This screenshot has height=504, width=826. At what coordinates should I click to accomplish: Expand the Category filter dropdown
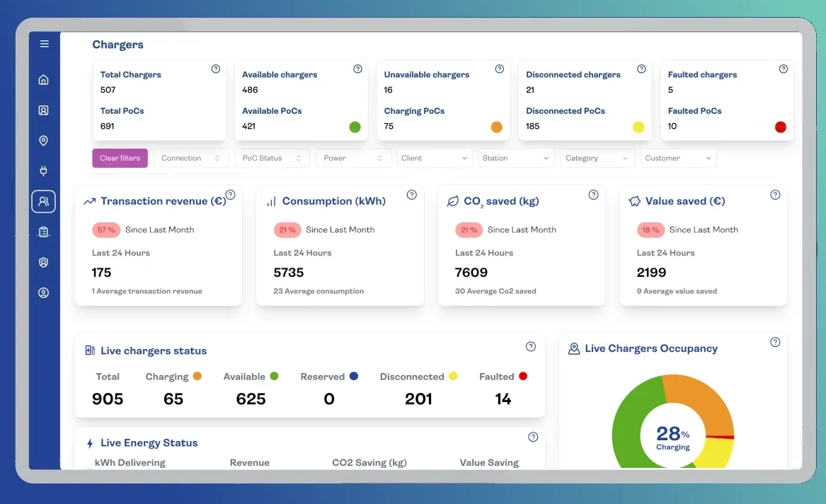[597, 159]
